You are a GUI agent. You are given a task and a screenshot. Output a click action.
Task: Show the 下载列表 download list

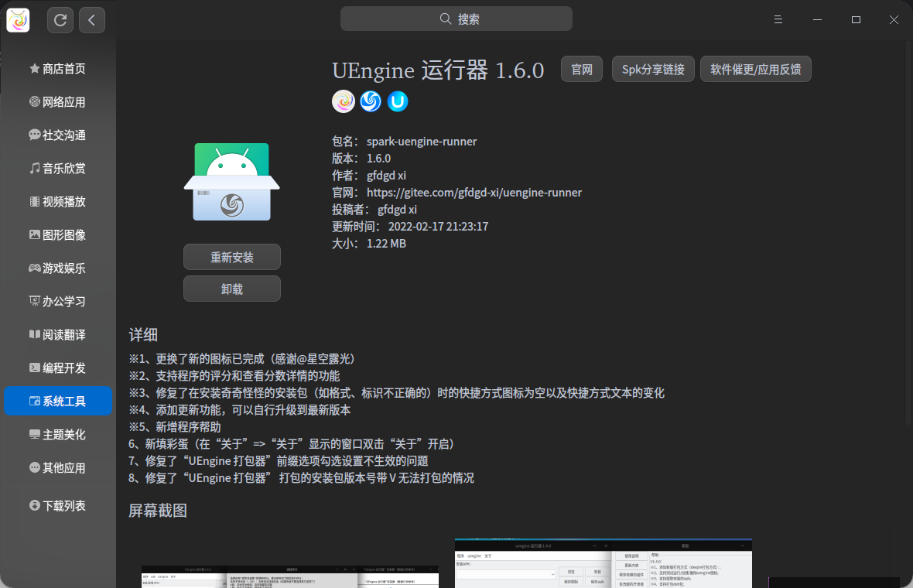[58, 505]
